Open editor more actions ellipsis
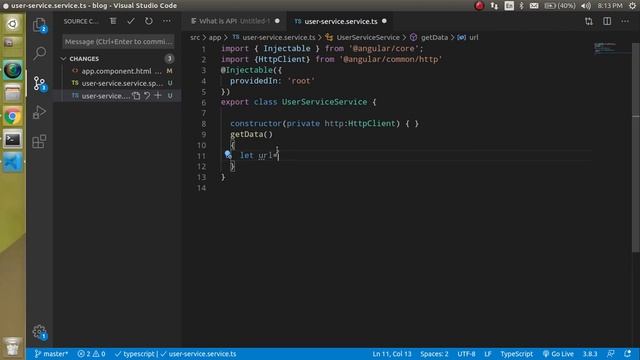The height and width of the screenshot is (360, 640). tap(625, 21)
